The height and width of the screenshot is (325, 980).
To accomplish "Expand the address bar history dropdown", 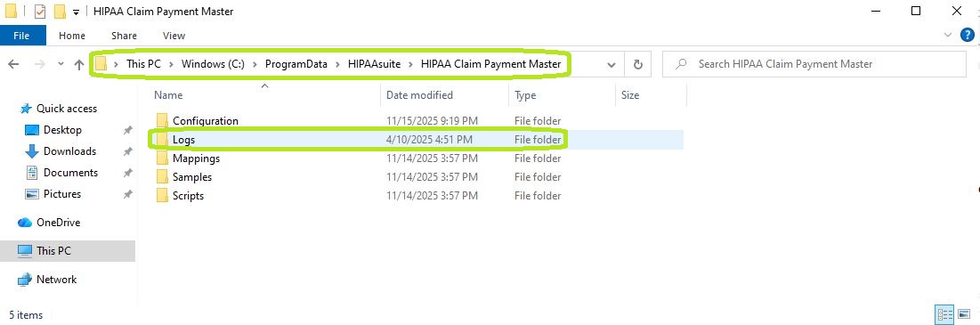I will coord(611,64).
